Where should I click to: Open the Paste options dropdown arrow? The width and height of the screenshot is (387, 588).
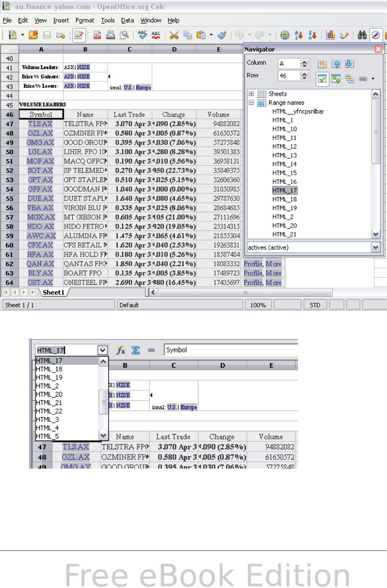click(211, 35)
